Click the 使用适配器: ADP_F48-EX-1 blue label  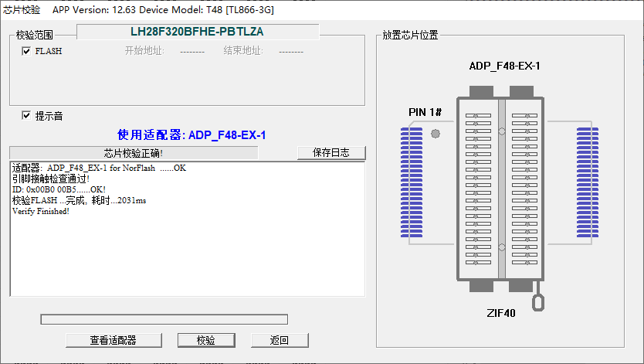[x=192, y=134]
